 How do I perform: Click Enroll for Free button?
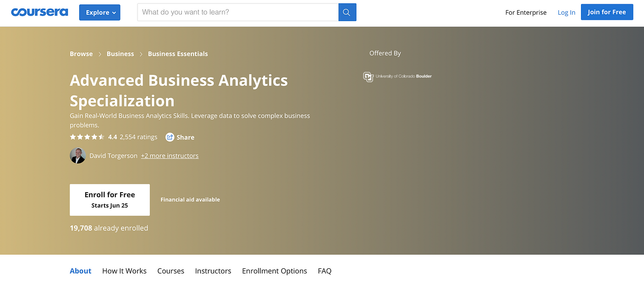110,200
